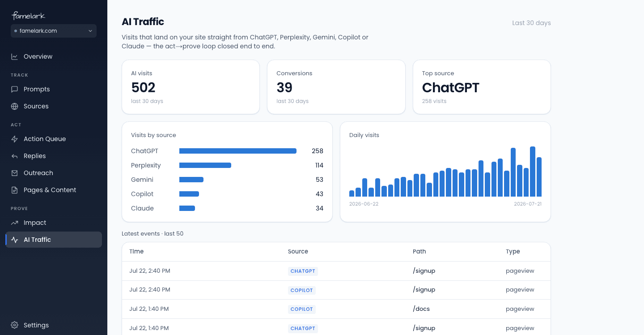Screen dimensions: 644x335
Task: Click the Type column header
Action: tap(513, 252)
